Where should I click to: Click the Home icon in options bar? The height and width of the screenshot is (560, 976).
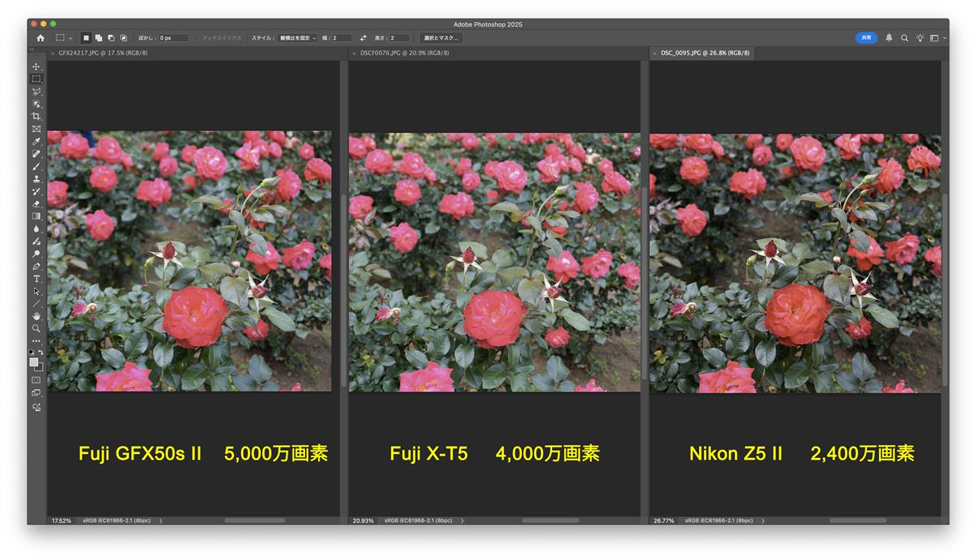40,37
